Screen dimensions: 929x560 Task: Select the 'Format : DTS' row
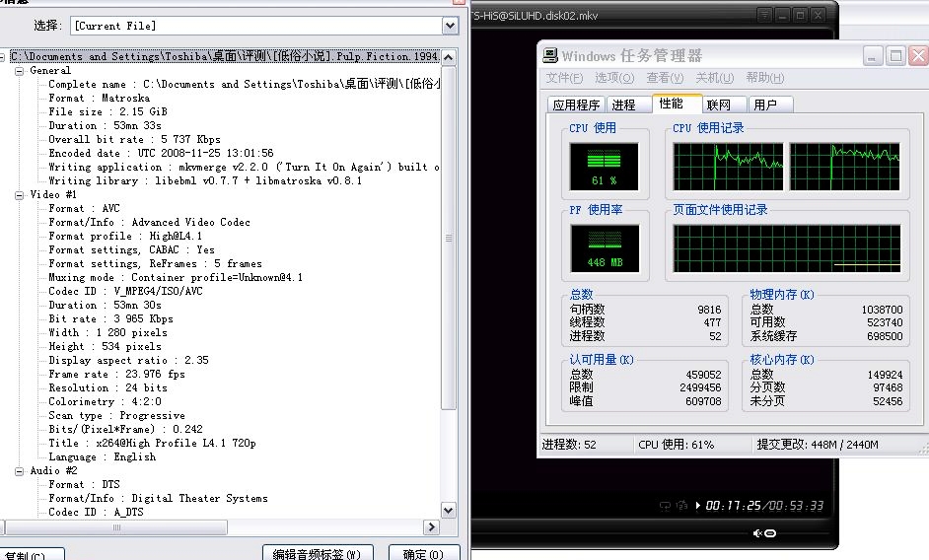tap(84, 485)
